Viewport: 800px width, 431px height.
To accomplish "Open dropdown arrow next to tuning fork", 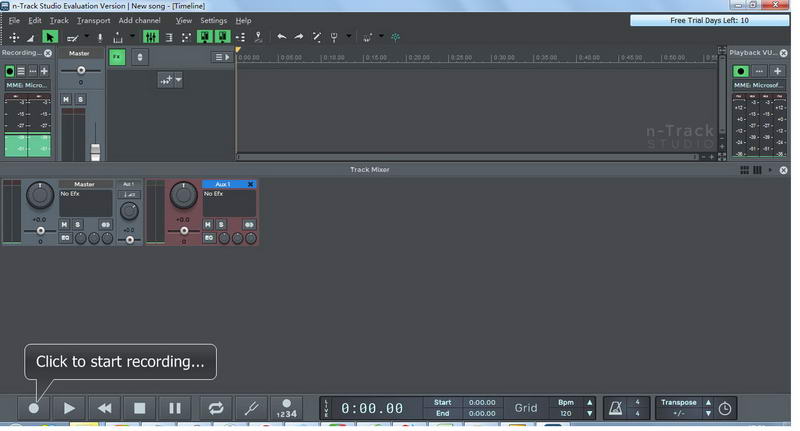I will tap(348, 36).
